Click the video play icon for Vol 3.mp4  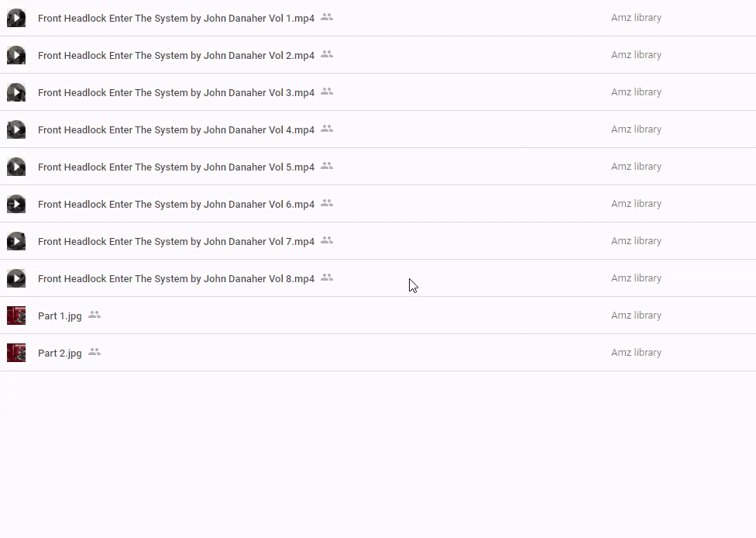coord(16,92)
